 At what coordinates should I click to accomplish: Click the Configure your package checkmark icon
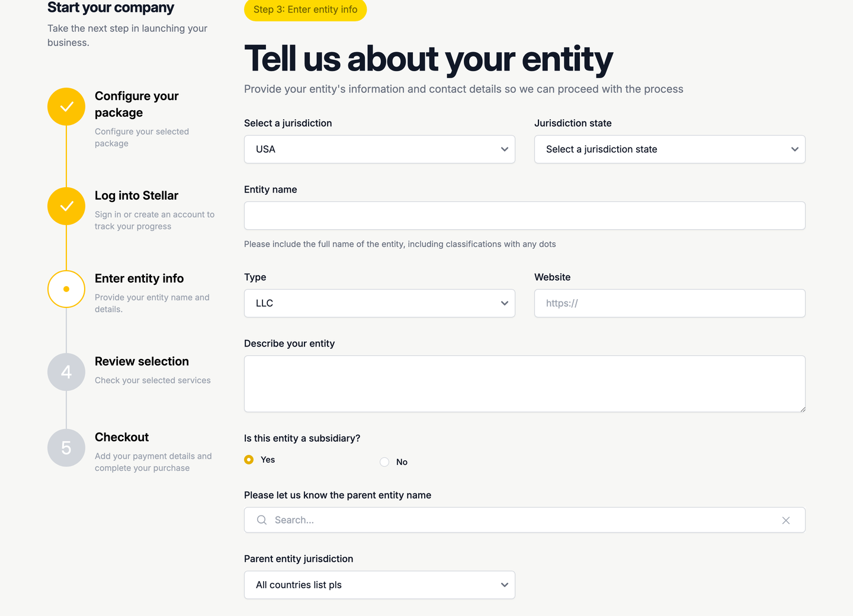[x=66, y=107]
